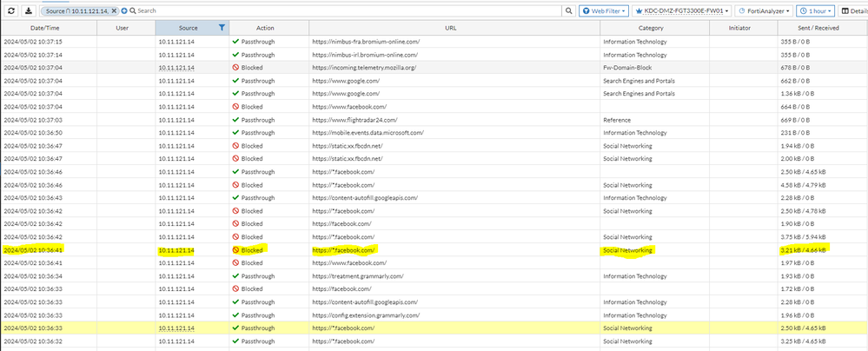Click inside the Search filter field
The image size is (868, 351).
[x=348, y=10]
